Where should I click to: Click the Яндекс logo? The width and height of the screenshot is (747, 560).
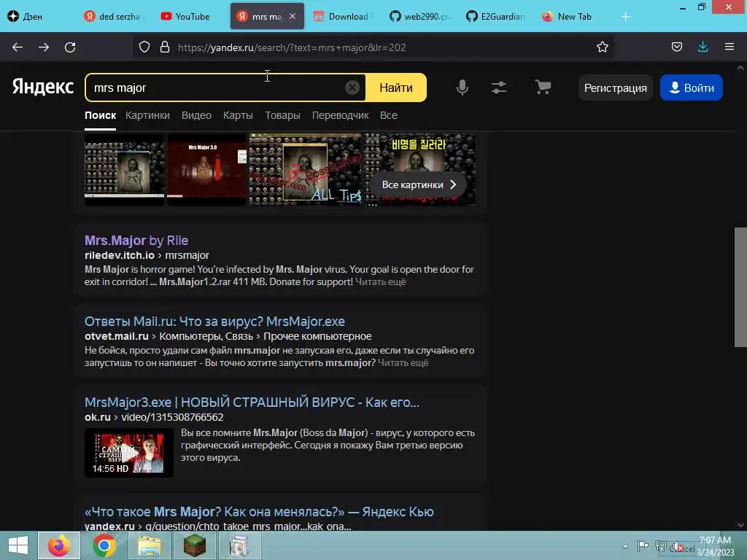click(x=43, y=87)
